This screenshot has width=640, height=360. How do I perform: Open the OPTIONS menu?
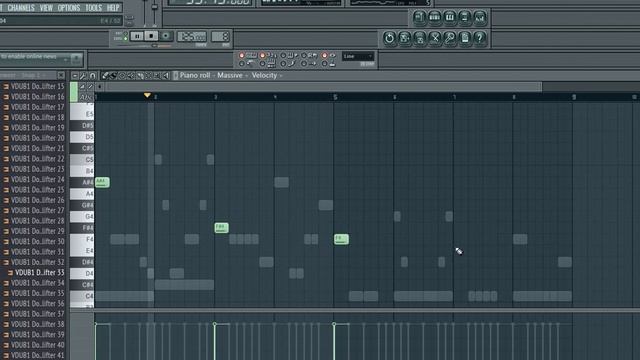click(69, 8)
